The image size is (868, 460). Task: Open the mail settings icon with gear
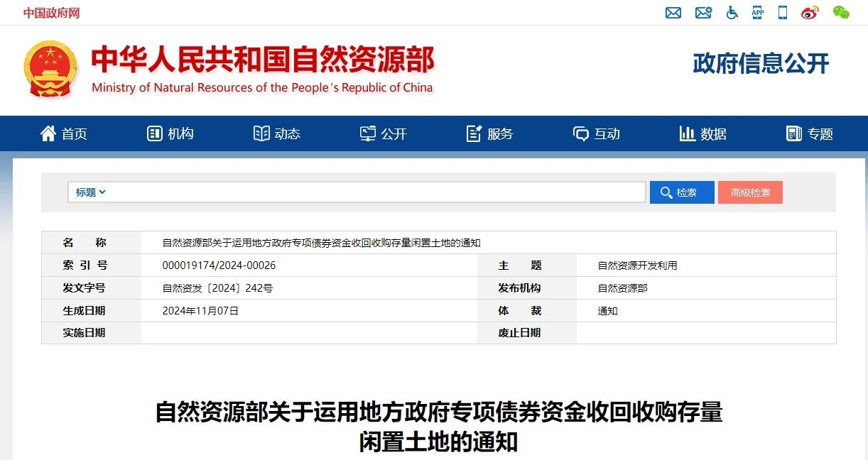(703, 13)
